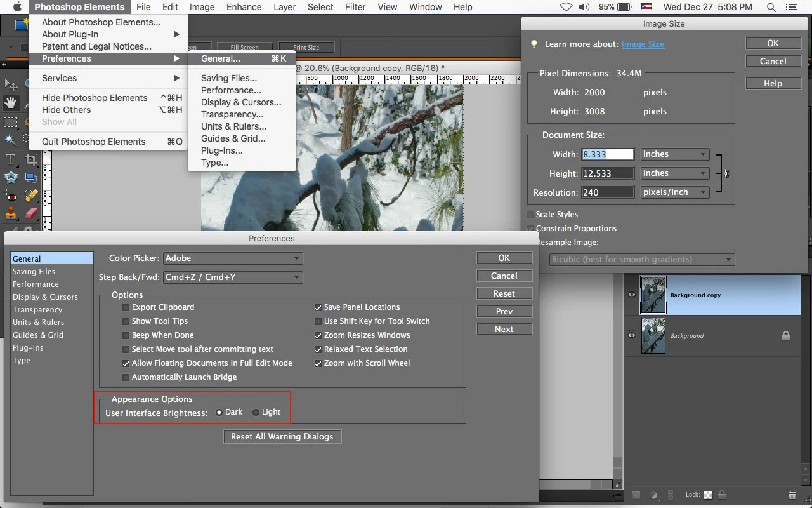
Task: Enable the Beep When Done checkbox
Action: point(126,335)
